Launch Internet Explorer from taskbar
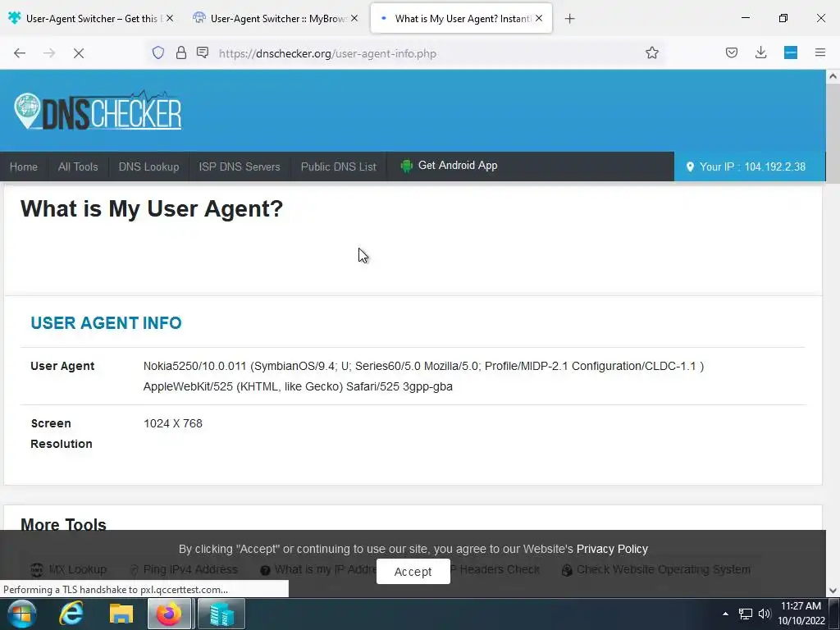This screenshot has width=840, height=630. pyautogui.click(x=71, y=614)
